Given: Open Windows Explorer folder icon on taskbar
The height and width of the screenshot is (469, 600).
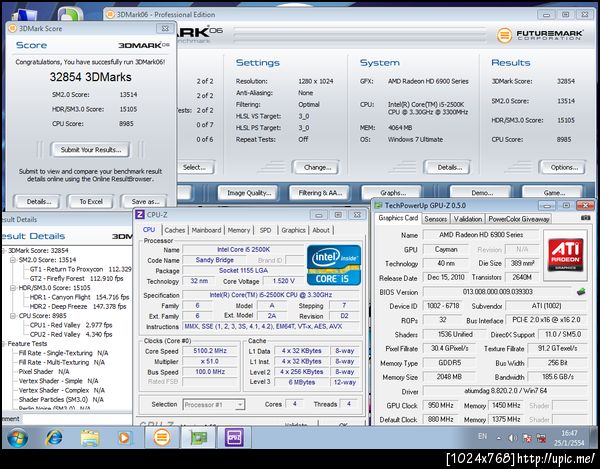Looking at the screenshot, I should click(90, 438).
